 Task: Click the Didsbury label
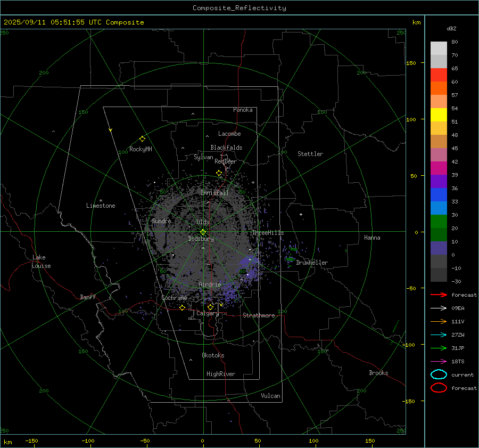(201, 239)
